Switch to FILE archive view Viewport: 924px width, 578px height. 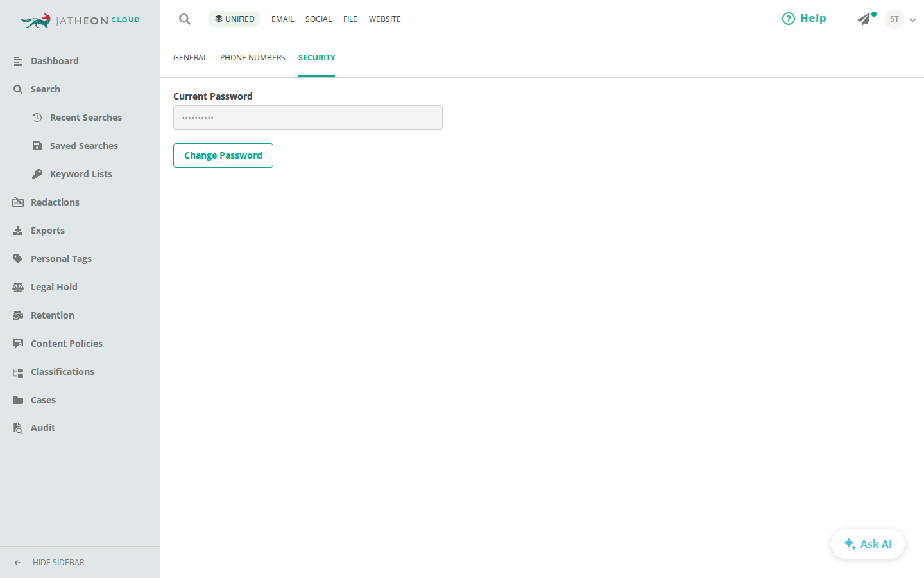[350, 19]
